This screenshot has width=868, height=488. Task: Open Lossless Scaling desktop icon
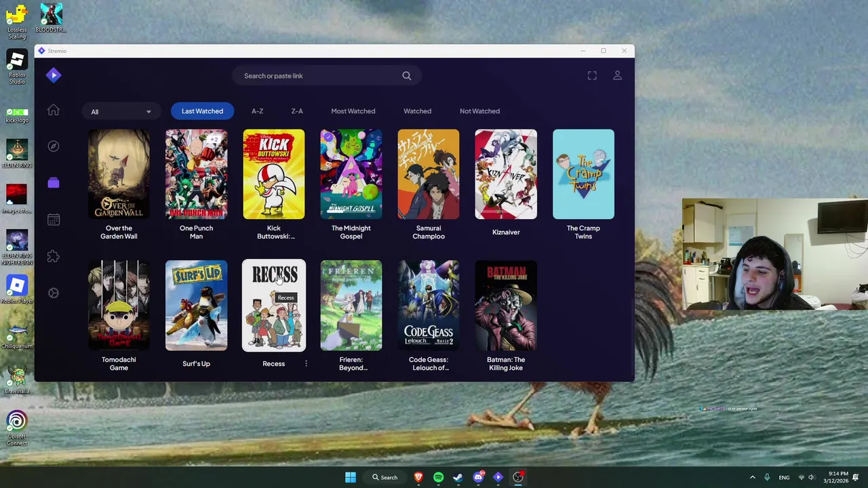coord(17,22)
